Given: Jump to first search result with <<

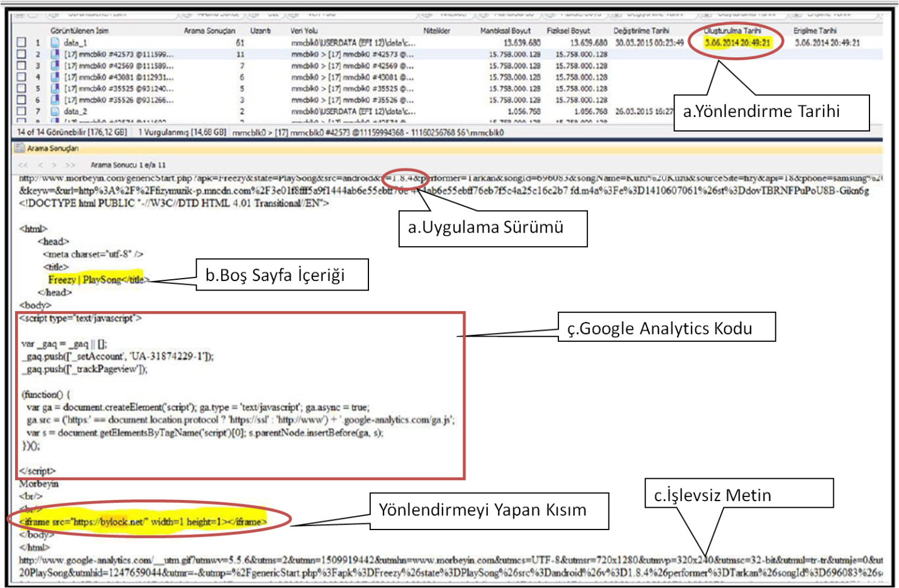Looking at the screenshot, I should coord(23,165).
